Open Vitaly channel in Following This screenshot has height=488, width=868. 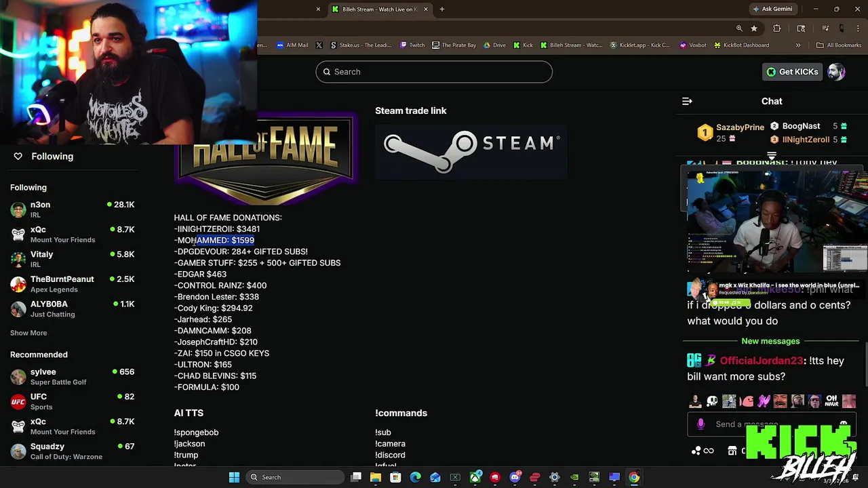pos(72,259)
